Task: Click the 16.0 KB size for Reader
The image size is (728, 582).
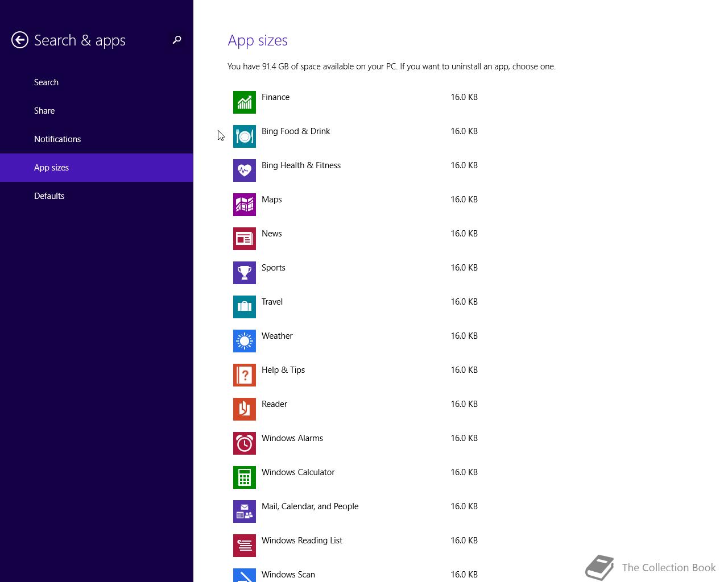Action: click(464, 404)
